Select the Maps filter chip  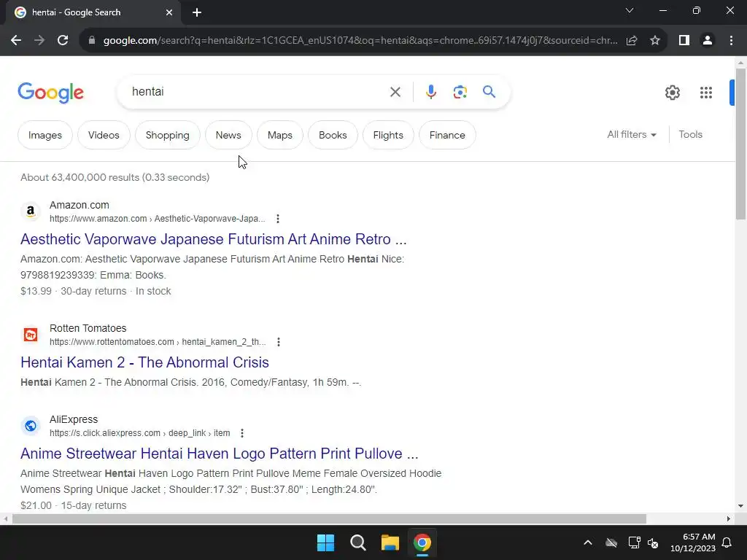(279, 135)
